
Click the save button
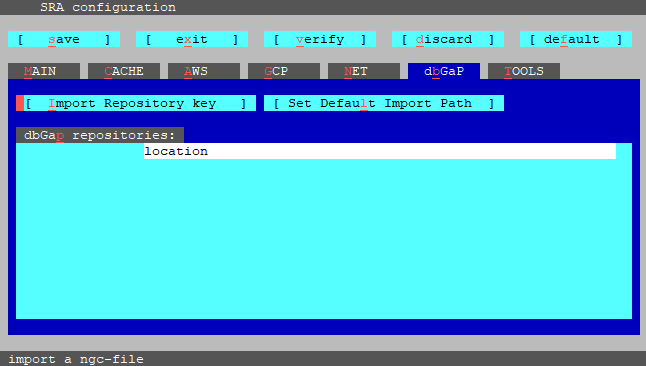coord(64,39)
